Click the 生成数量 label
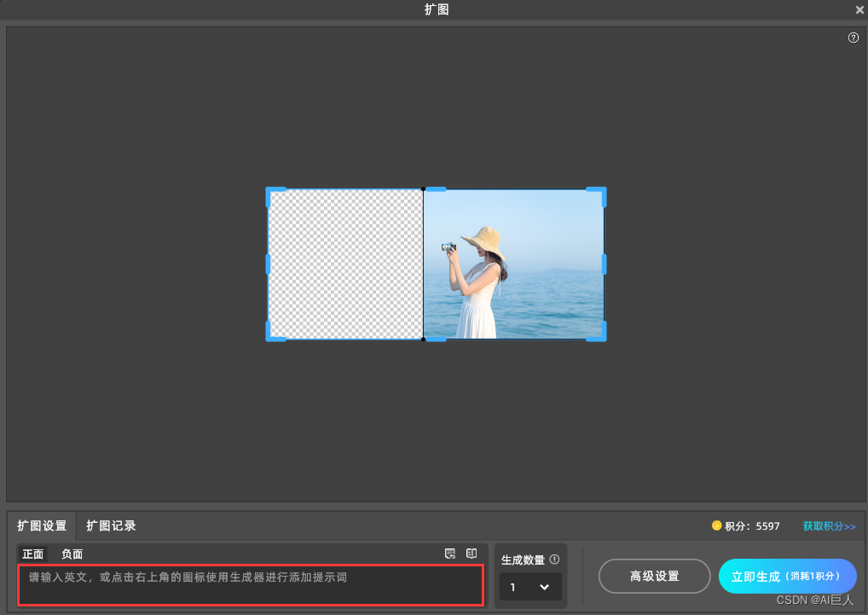The height and width of the screenshot is (615, 868). pyautogui.click(x=523, y=560)
